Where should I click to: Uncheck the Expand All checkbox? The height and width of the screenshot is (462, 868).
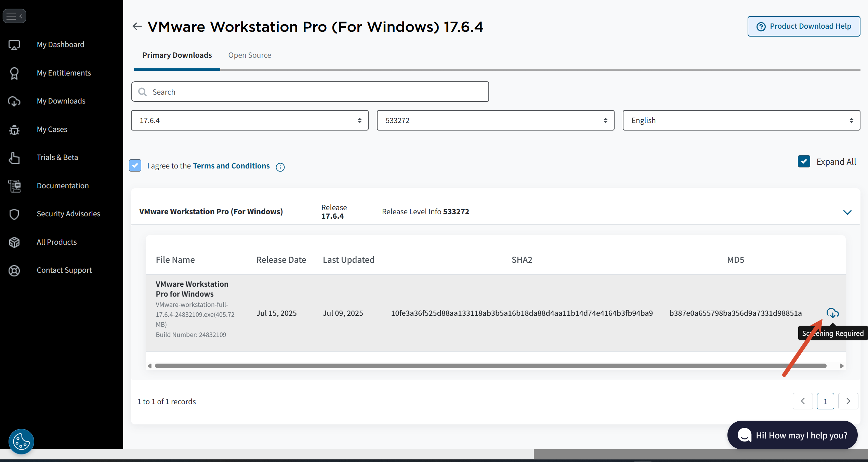(x=804, y=161)
